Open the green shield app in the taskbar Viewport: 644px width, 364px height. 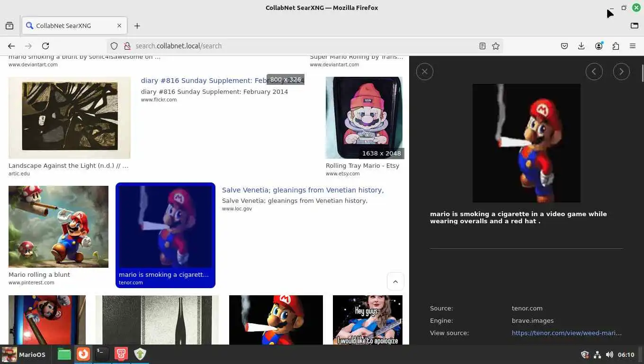(x=140, y=354)
